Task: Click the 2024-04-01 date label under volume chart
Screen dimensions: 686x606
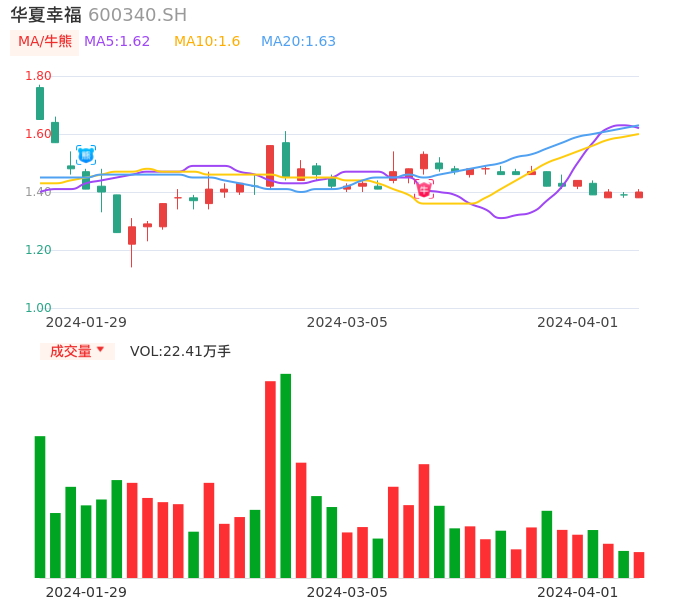Action: [578, 592]
